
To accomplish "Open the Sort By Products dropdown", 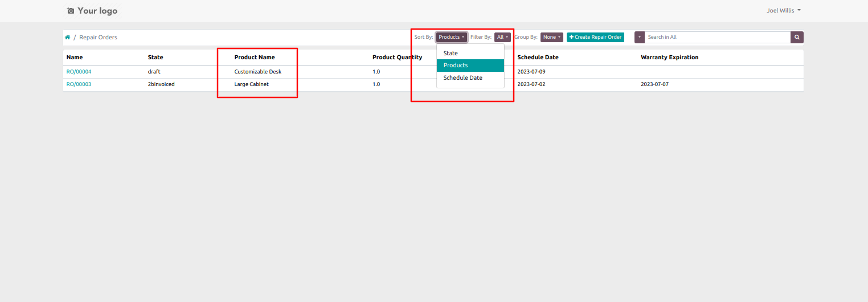I will click(452, 37).
